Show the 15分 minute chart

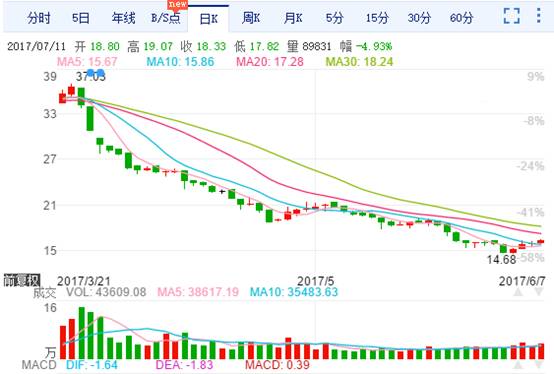377,18
